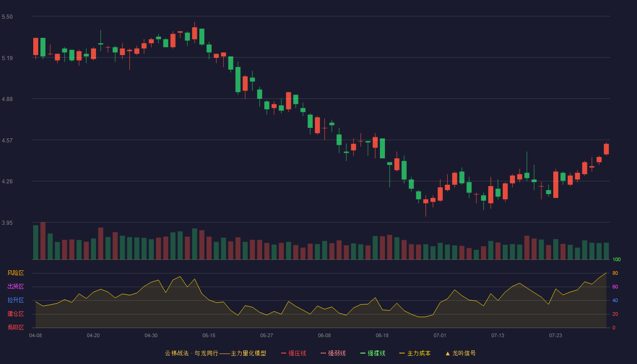Click the 05-15 date label

click(x=209, y=335)
